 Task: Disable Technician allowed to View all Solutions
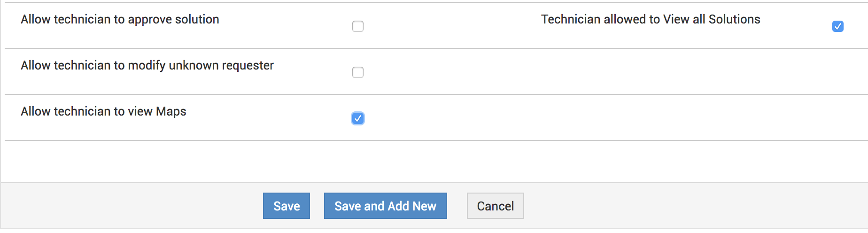(x=837, y=26)
